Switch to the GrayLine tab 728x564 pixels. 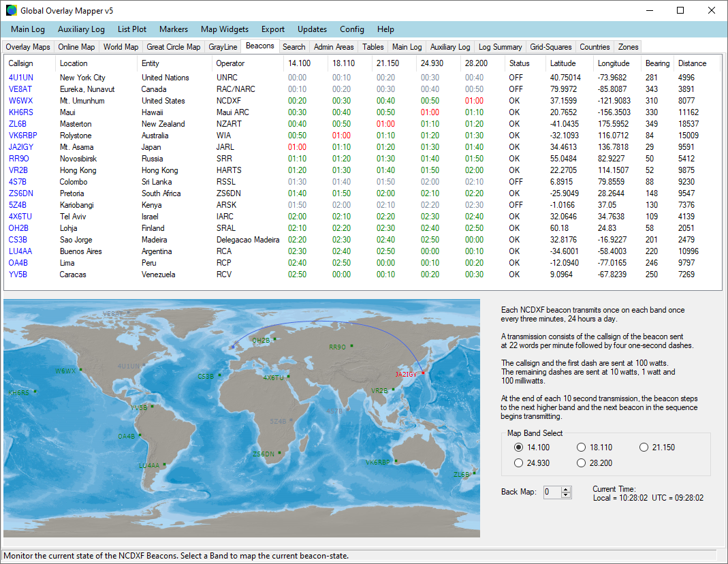[x=223, y=47]
